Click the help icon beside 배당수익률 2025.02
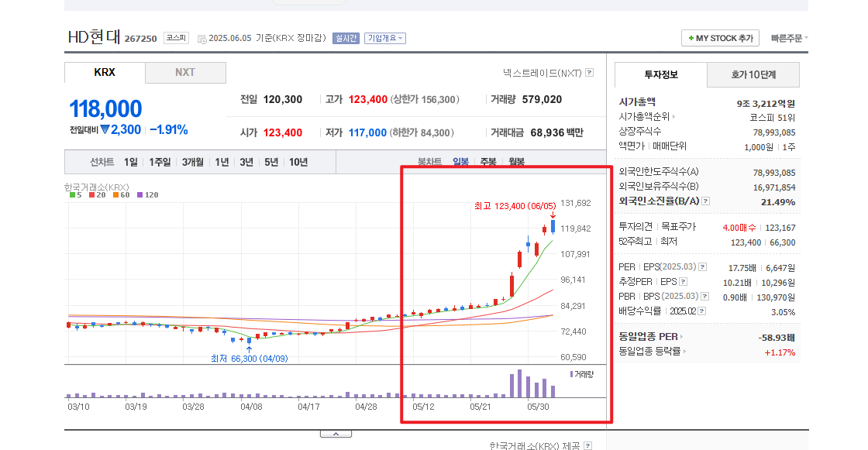868x450 pixels. [x=702, y=311]
